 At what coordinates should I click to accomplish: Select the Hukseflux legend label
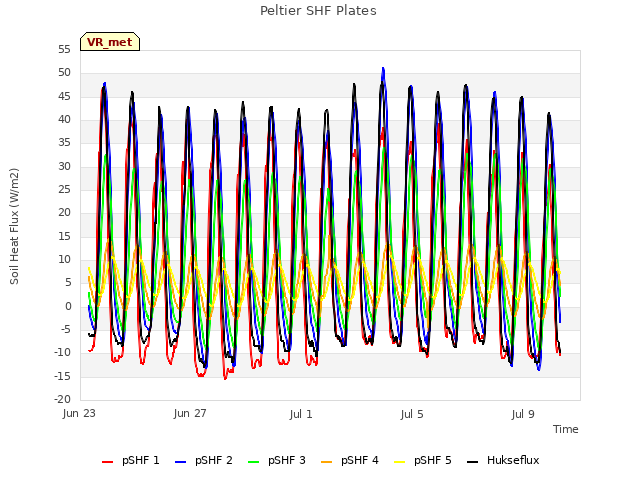pos(513,460)
